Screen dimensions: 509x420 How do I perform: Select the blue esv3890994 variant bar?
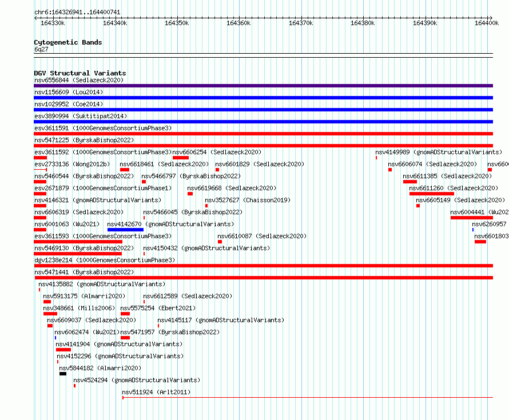(263, 122)
